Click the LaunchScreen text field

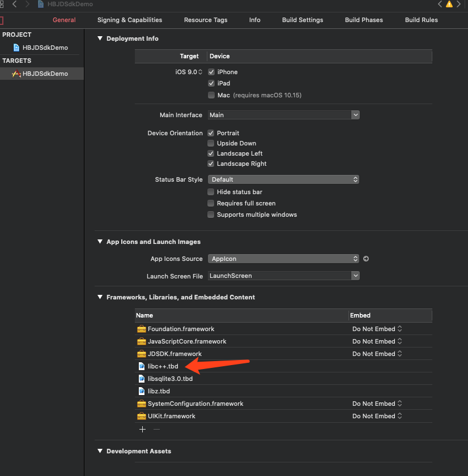point(279,276)
